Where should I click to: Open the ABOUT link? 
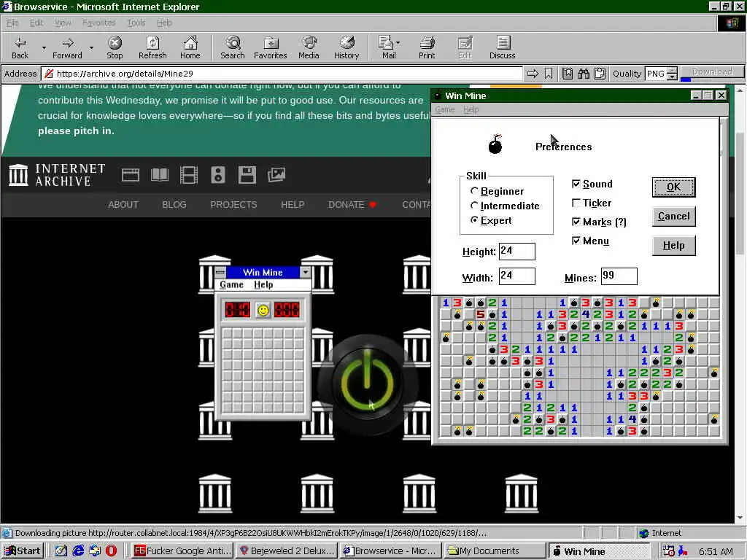(123, 205)
